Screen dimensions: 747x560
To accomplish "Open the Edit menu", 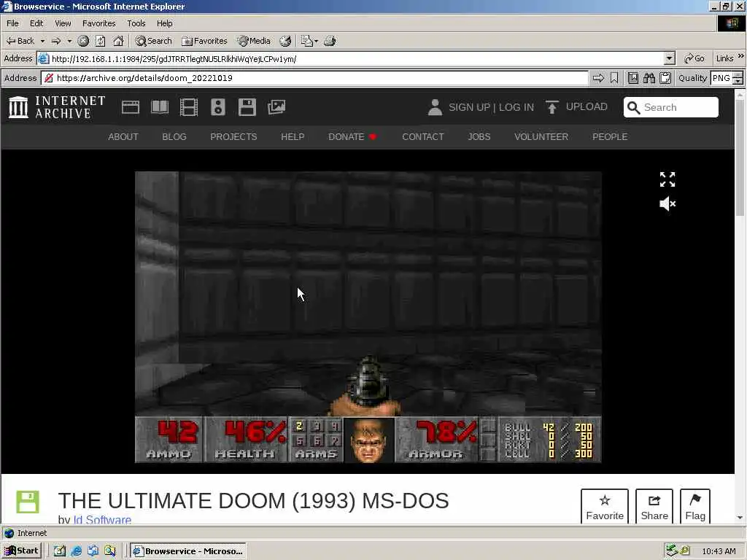I will (x=36, y=23).
